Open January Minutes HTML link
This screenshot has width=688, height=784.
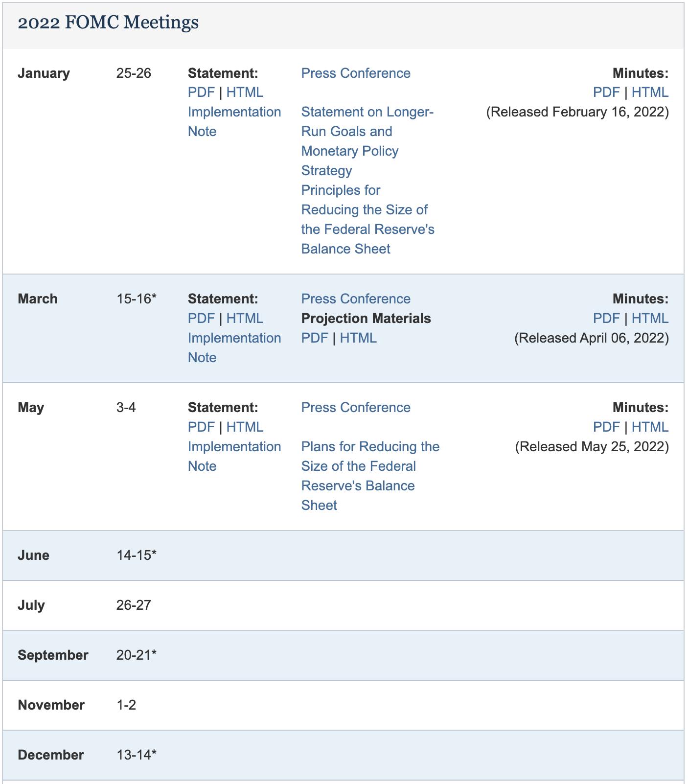click(650, 92)
